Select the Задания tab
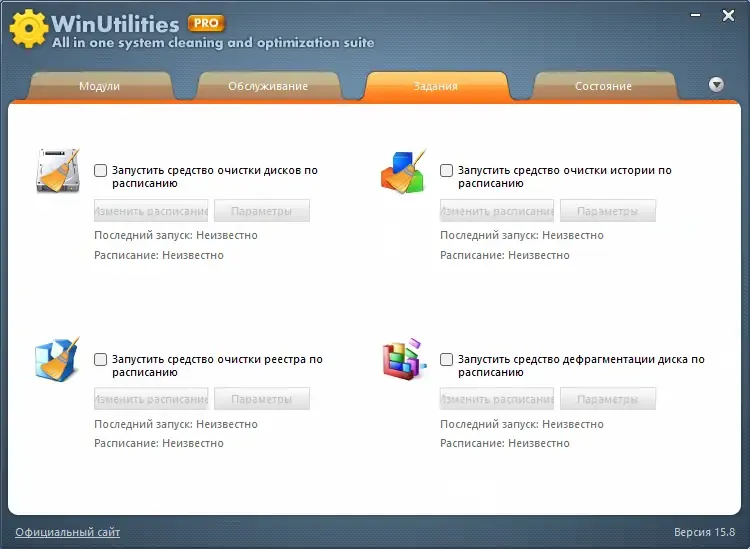This screenshot has height=549, width=750. tap(436, 86)
